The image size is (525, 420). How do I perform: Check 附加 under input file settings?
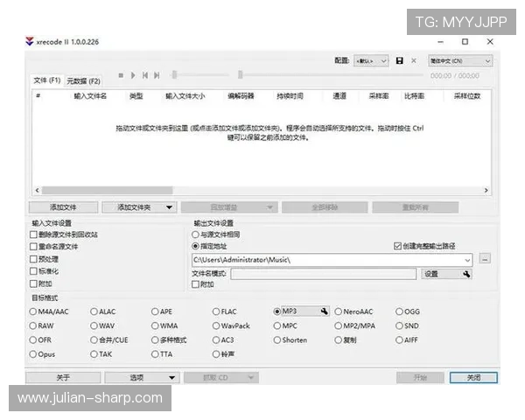(33, 283)
